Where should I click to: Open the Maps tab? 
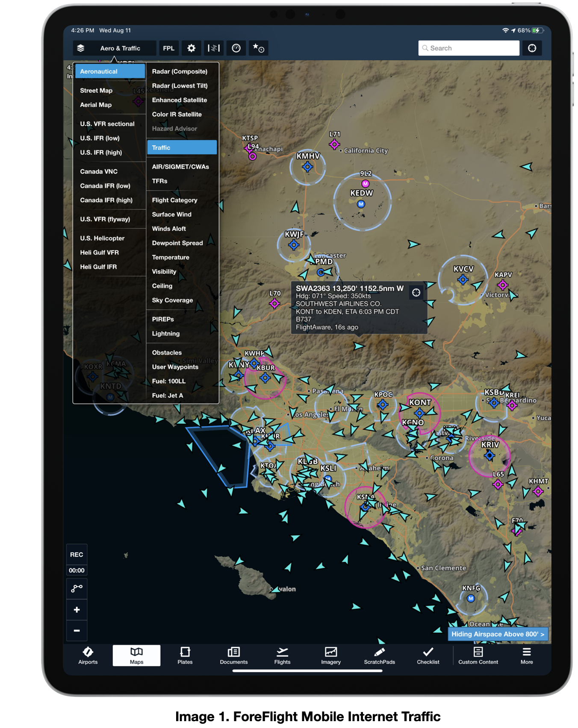click(x=137, y=655)
